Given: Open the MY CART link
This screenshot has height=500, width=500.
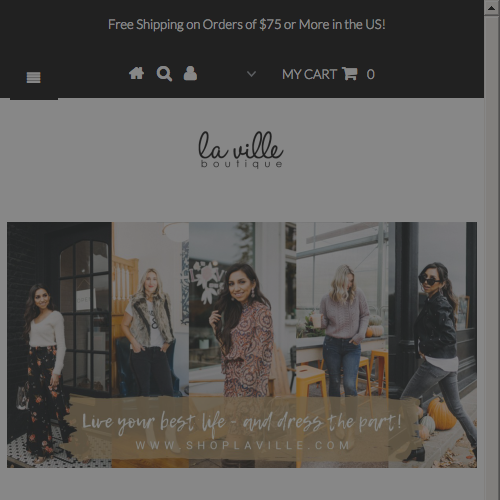Looking at the screenshot, I should pyautogui.click(x=309, y=74).
